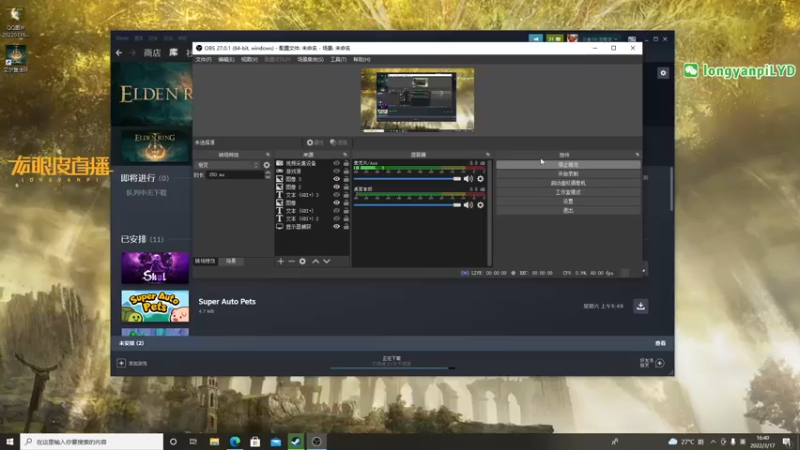Remove selected source with the minus icon
Viewport: 800px width, 450px height.
291,261
